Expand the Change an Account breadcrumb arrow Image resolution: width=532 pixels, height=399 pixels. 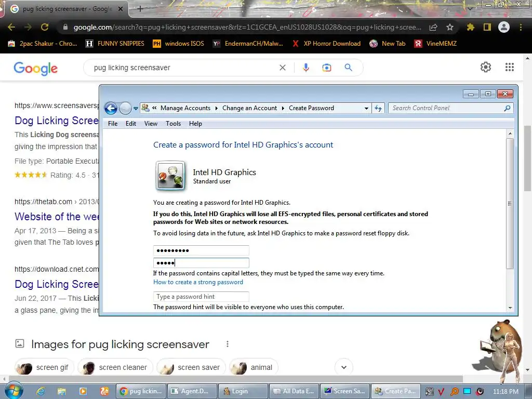point(283,108)
